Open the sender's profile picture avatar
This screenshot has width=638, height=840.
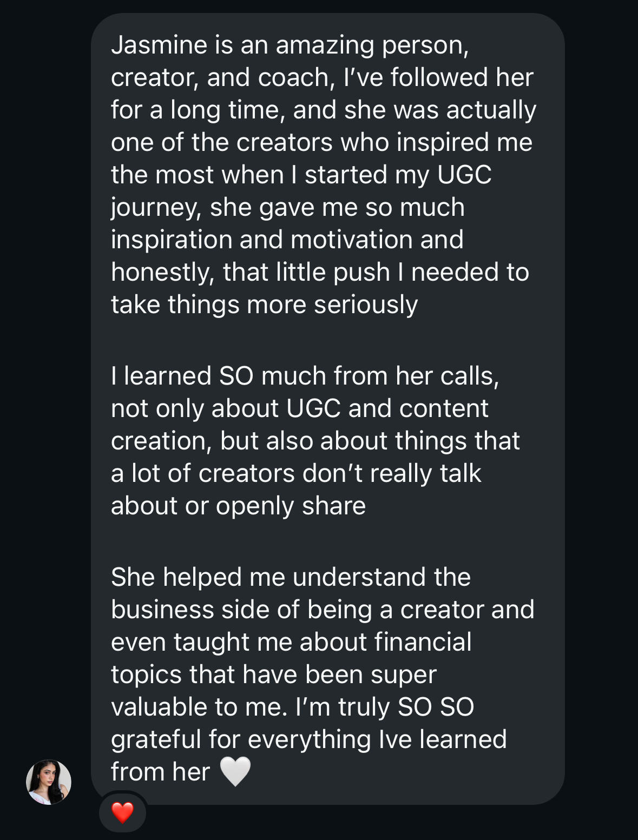tap(49, 782)
